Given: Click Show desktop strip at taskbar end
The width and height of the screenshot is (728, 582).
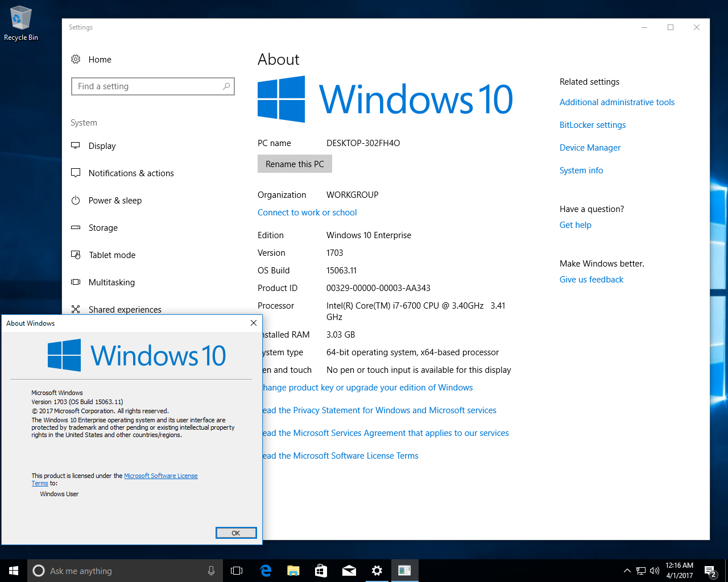Looking at the screenshot, I should [726, 571].
